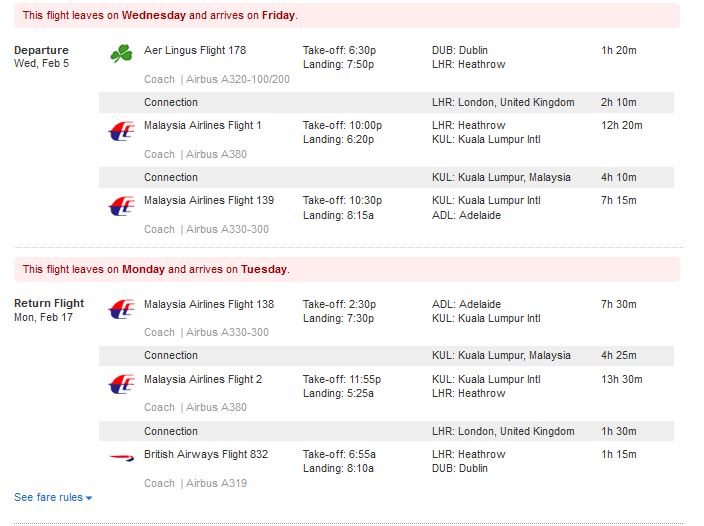Viewport: 704px width, 526px height.
Task: Click Malaysia Airlines logo beside Flight 138
Action: pyautogui.click(x=122, y=309)
